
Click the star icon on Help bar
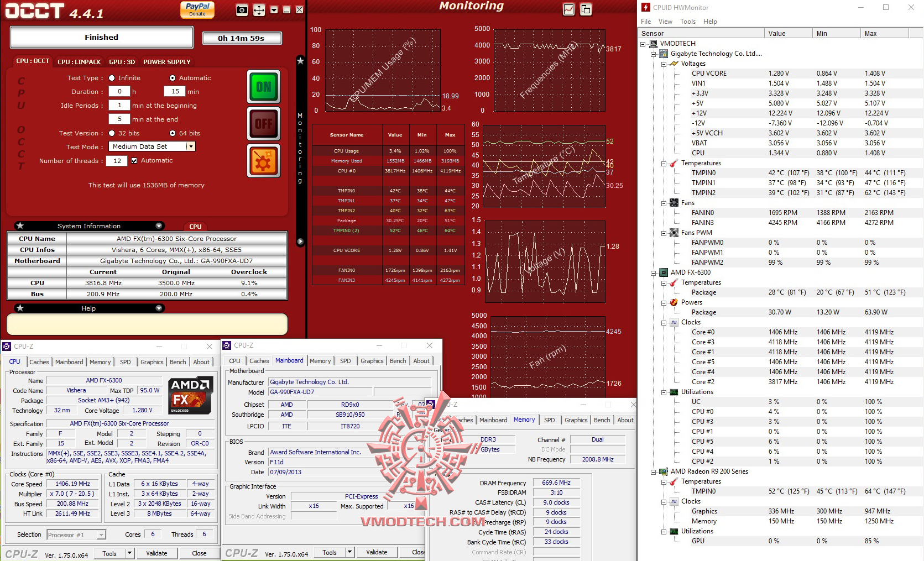(x=20, y=308)
